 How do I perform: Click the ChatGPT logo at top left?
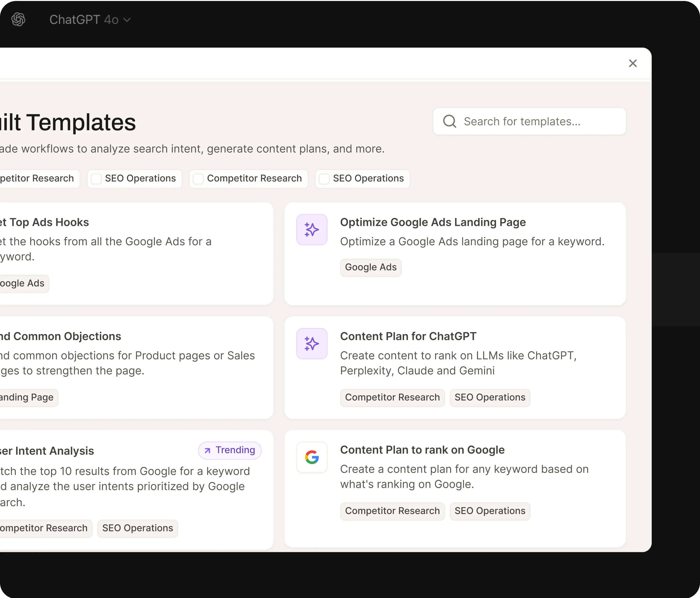click(19, 19)
